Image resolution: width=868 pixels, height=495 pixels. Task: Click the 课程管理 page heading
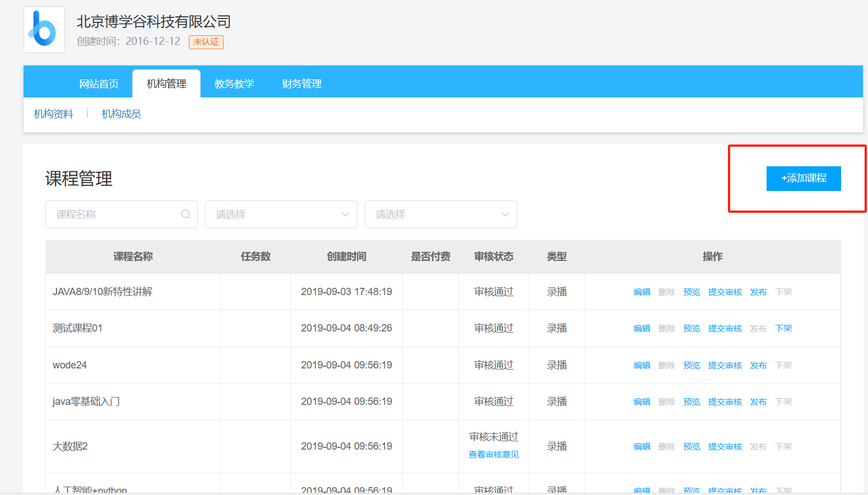[x=79, y=179]
